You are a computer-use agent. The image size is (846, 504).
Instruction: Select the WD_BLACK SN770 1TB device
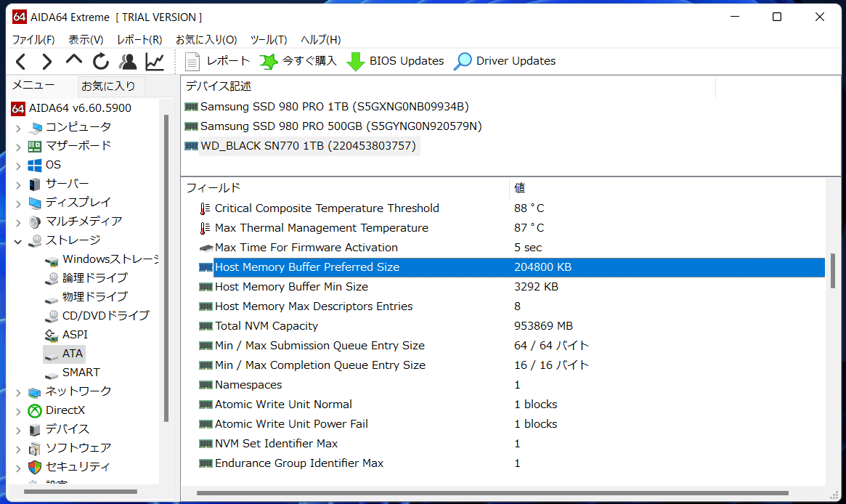(x=308, y=146)
